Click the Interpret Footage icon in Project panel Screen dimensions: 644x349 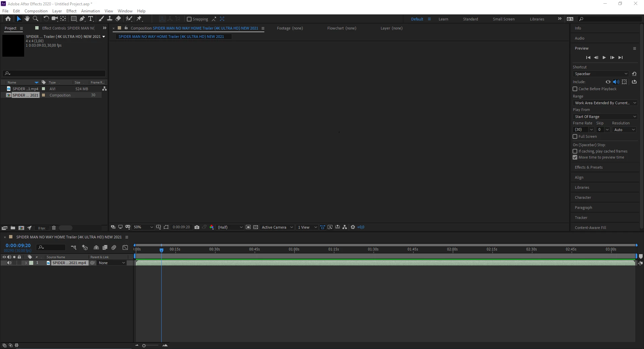(4, 228)
